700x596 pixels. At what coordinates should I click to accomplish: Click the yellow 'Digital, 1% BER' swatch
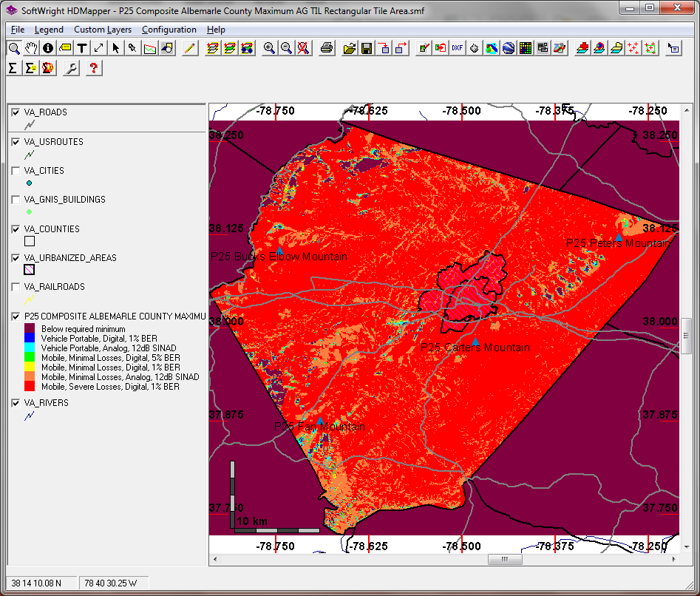[x=30, y=368]
